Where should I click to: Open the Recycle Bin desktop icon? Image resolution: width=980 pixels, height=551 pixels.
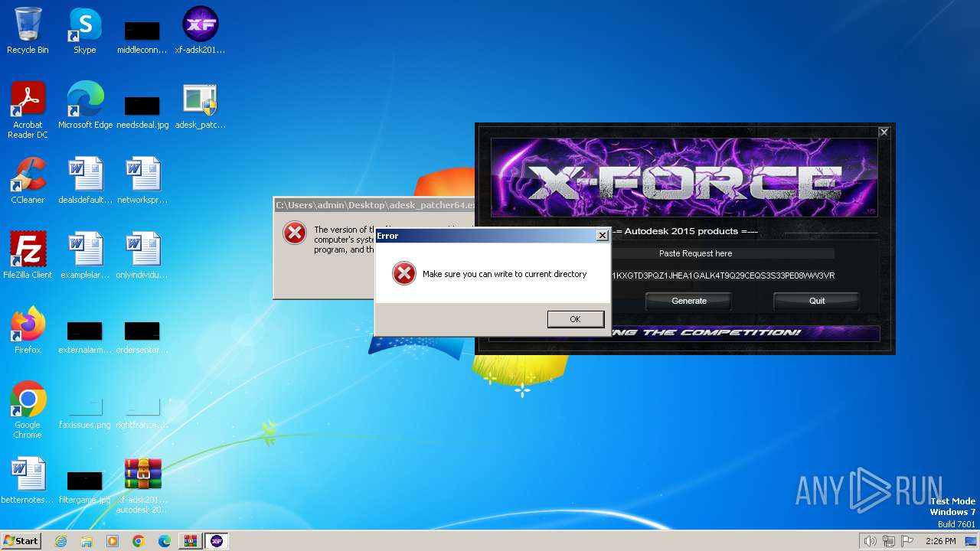pos(28,31)
